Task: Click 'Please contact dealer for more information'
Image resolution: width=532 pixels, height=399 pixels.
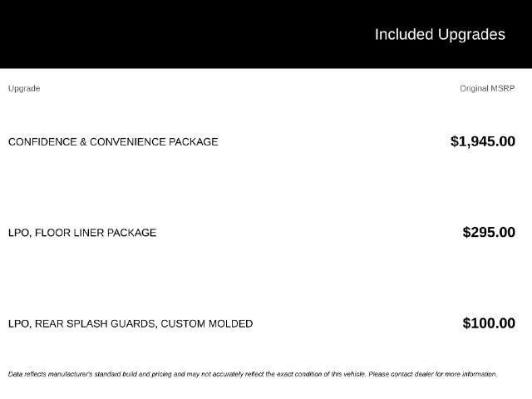Action: point(433,374)
